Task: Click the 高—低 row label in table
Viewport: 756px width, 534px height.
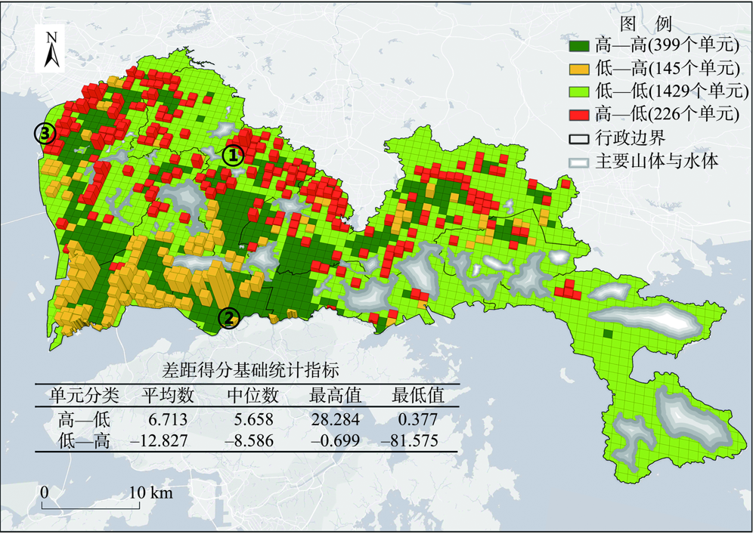Action: click(84, 420)
